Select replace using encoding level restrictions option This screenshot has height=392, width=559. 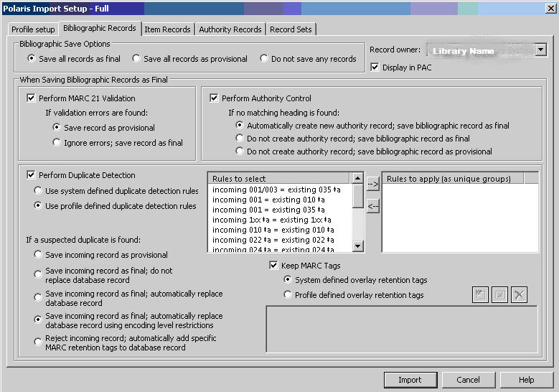click(38, 319)
